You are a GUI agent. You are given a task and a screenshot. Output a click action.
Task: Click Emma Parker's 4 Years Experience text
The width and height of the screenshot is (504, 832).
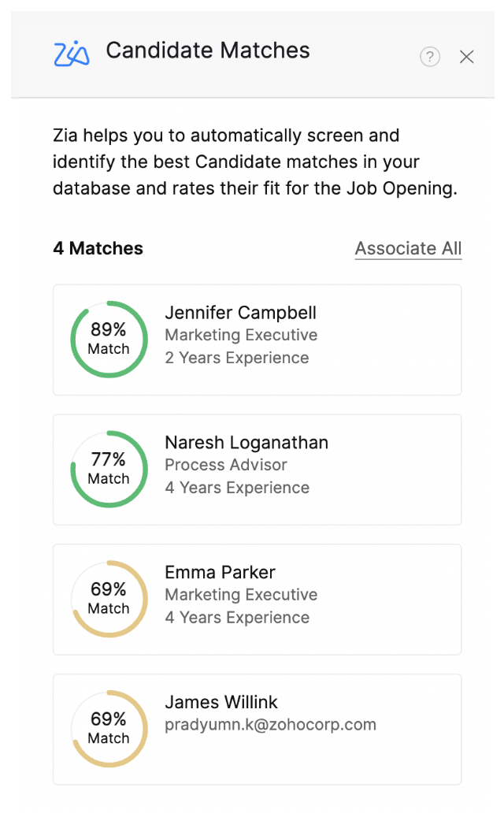(237, 618)
